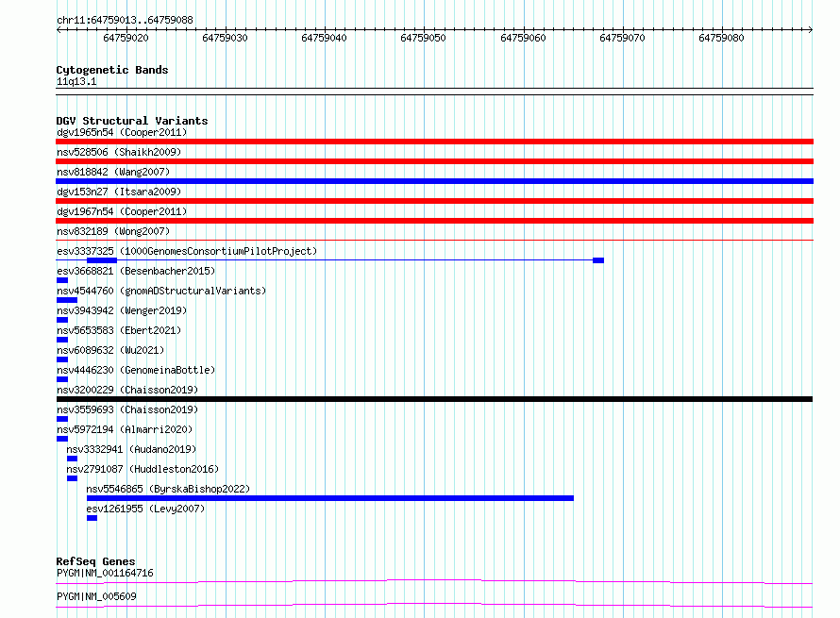Click the red bar under dgv153n27
The image size is (840, 618).
point(434,201)
